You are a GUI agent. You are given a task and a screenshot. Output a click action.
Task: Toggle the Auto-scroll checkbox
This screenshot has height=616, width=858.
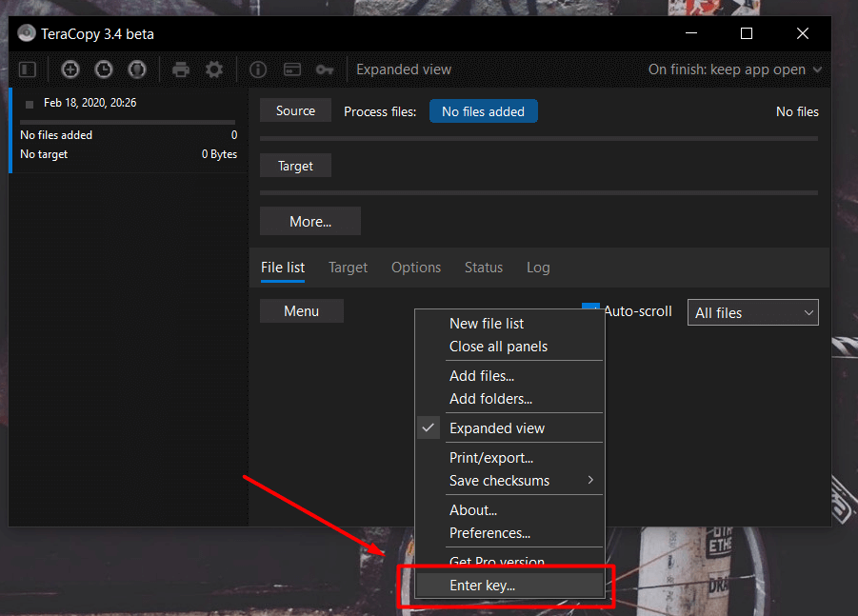590,307
